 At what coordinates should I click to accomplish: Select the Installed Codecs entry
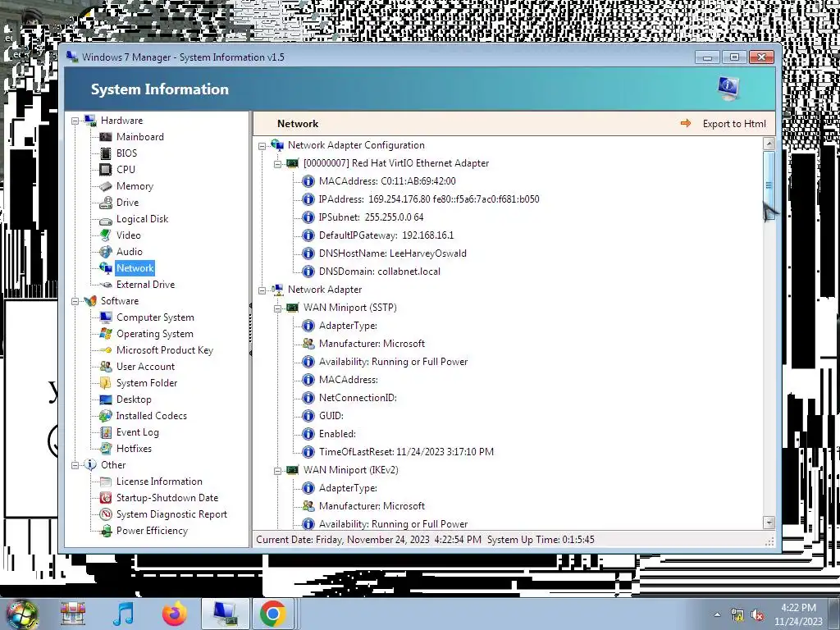click(152, 416)
